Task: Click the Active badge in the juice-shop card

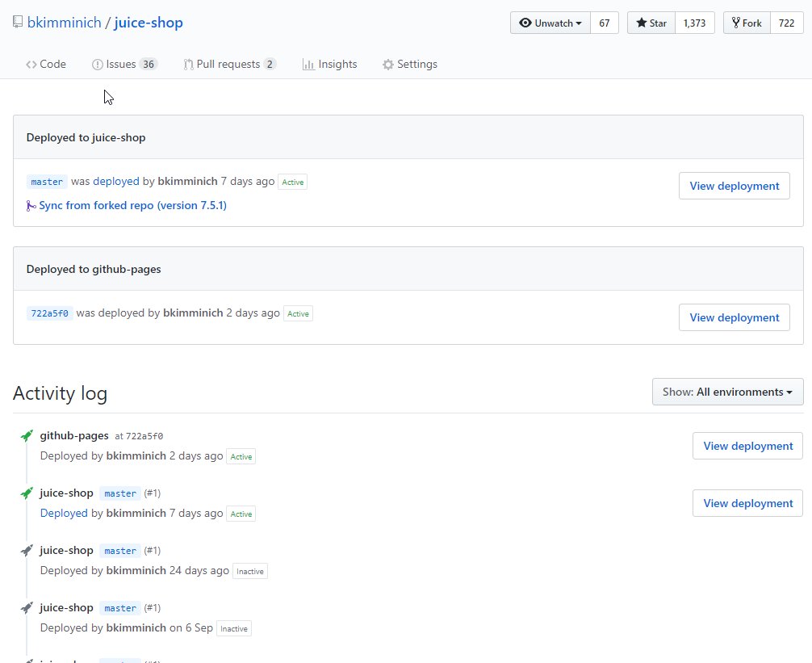Action: point(292,183)
